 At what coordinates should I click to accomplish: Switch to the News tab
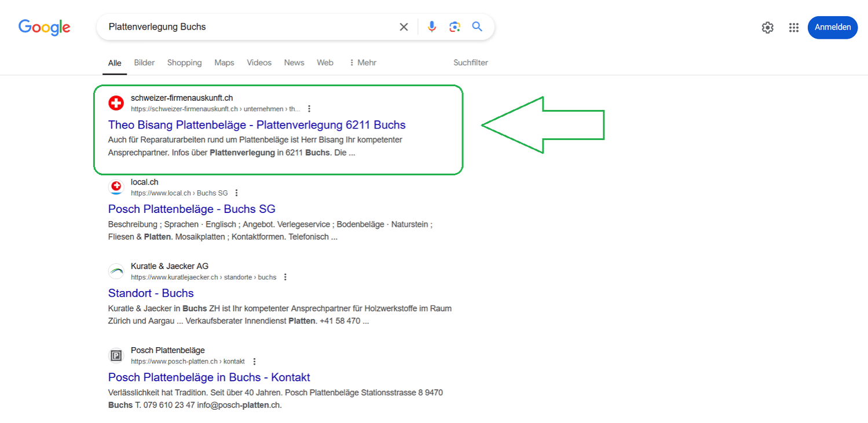click(x=294, y=62)
